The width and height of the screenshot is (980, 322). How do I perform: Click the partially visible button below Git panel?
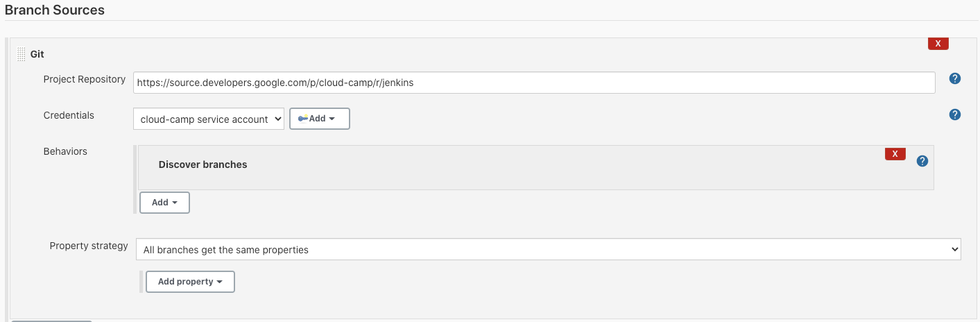click(x=51, y=321)
